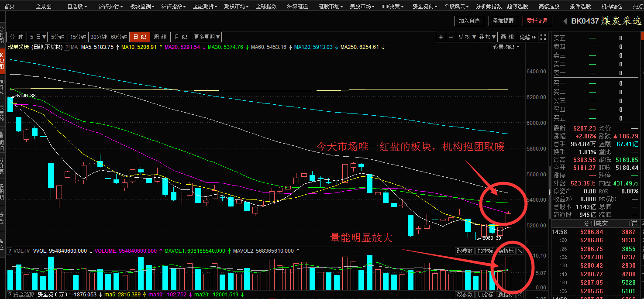Viewport: 644px width, 299px height.
Task: Zoom in the chart with plus button
Action: pos(441,37)
